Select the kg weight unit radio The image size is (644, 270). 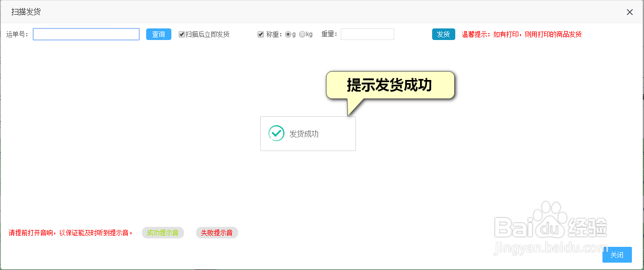pos(302,34)
